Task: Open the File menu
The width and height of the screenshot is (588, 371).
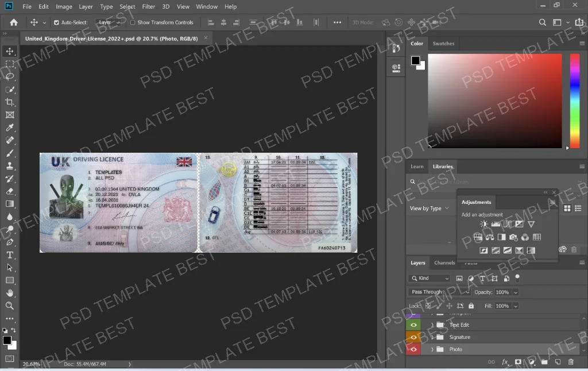Action: pyautogui.click(x=27, y=6)
